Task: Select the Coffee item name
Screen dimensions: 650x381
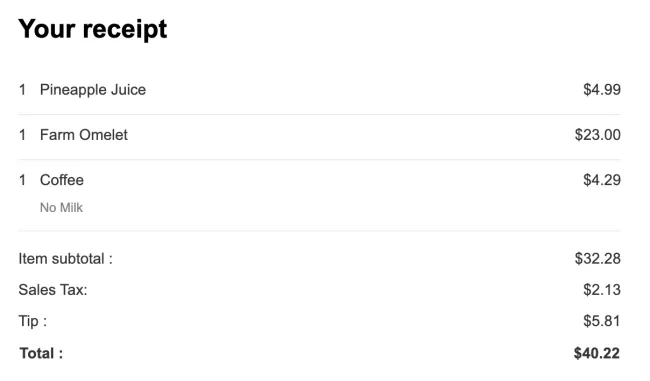Action: pyautogui.click(x=62, y=180)
